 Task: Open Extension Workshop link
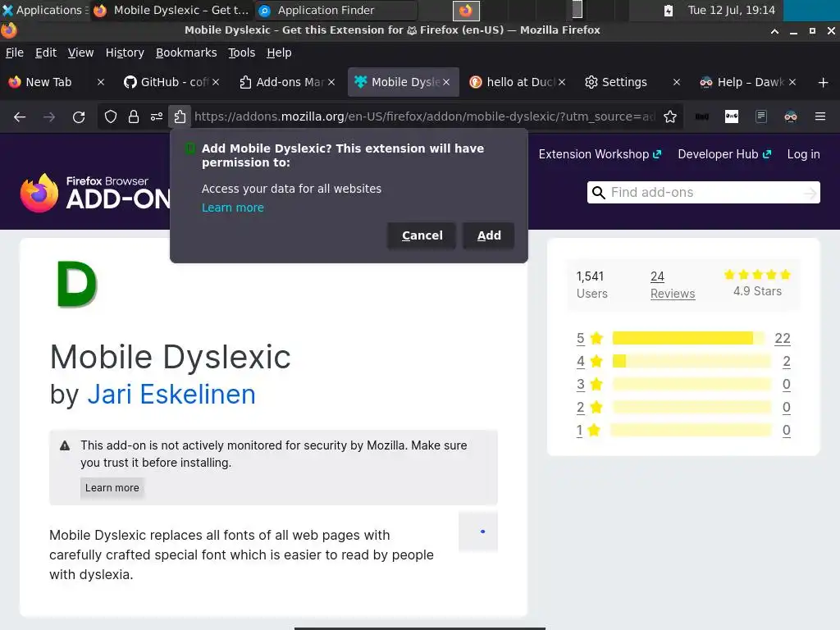(600, 154)
